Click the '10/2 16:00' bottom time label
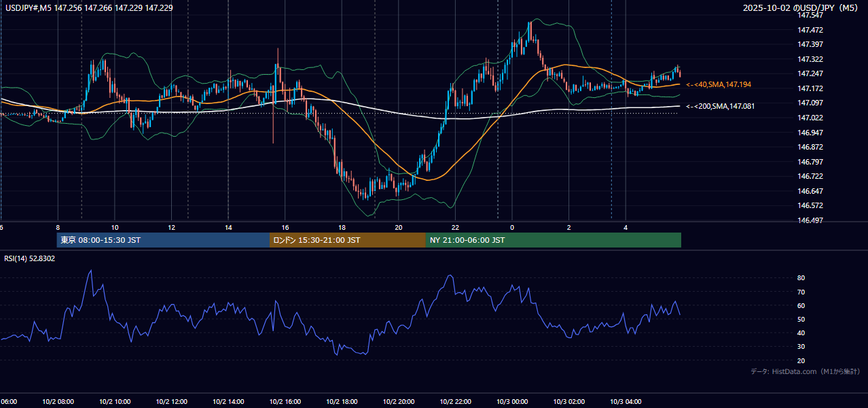This screenshot has width=868, height=408. pos(285,402)
